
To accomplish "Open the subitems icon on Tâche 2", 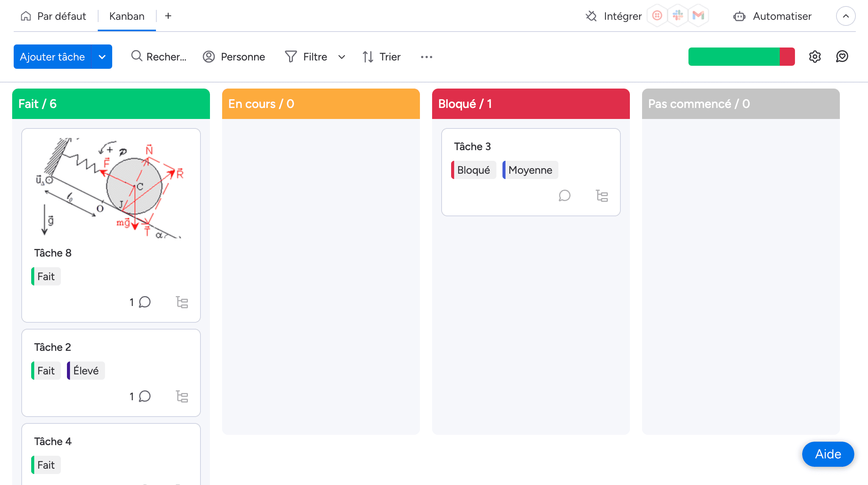I will pos(182,396).
